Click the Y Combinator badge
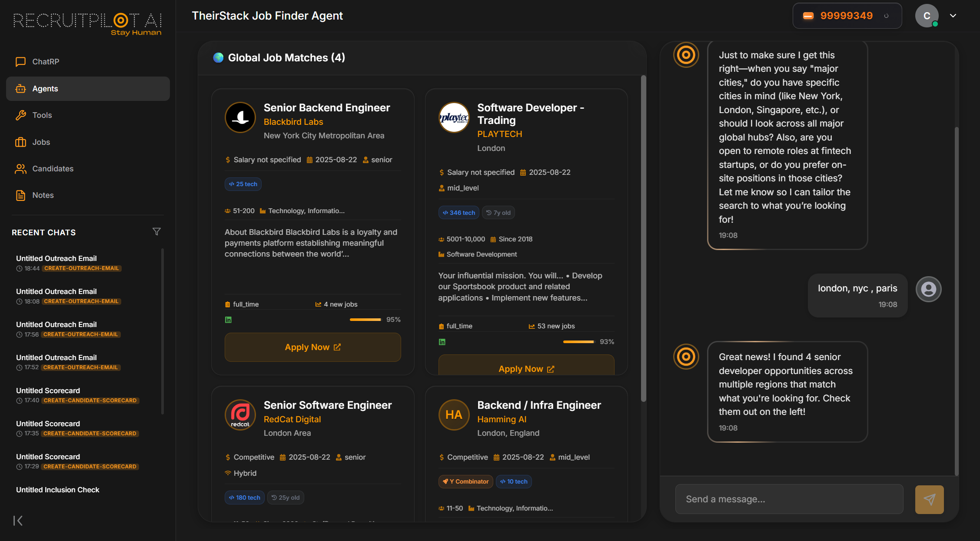 coord(465,481)
